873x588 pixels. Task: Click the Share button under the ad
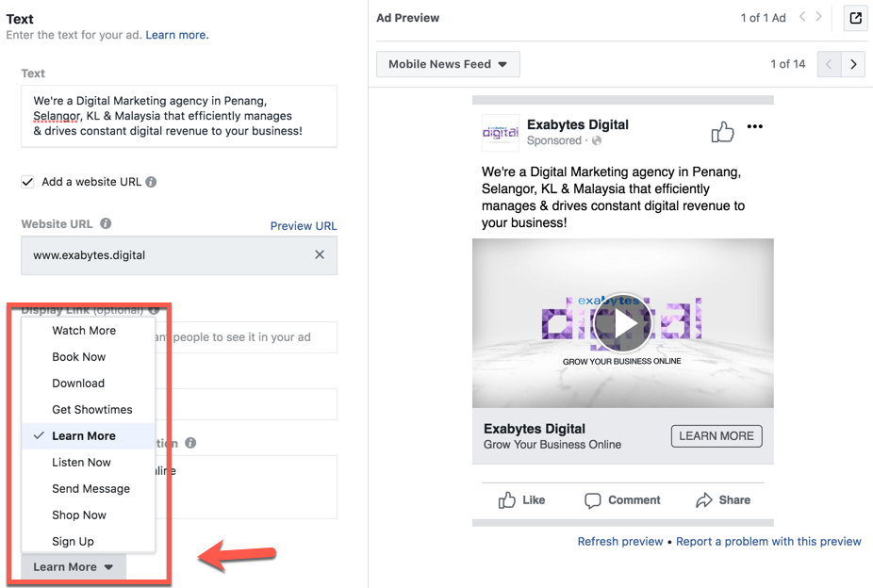[x=723, y=500]
